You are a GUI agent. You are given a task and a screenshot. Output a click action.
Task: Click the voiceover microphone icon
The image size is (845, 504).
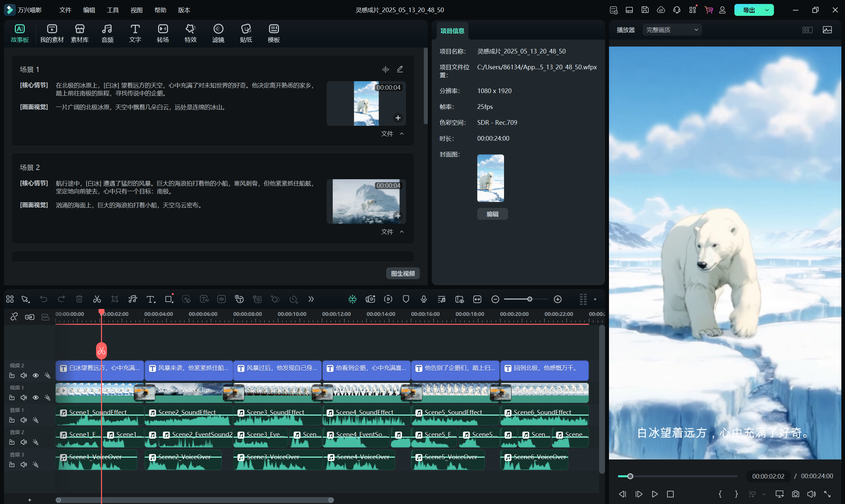coord(423,299)
